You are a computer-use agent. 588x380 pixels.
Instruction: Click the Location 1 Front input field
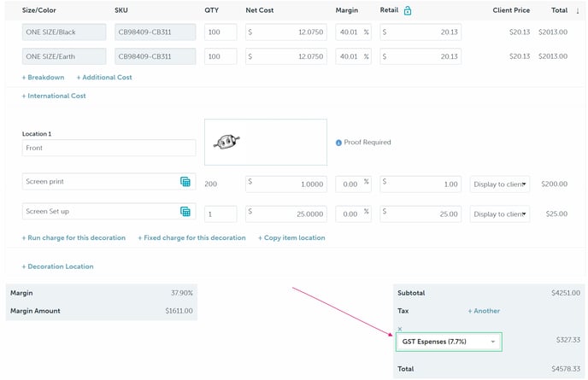(x=109, y=148)
